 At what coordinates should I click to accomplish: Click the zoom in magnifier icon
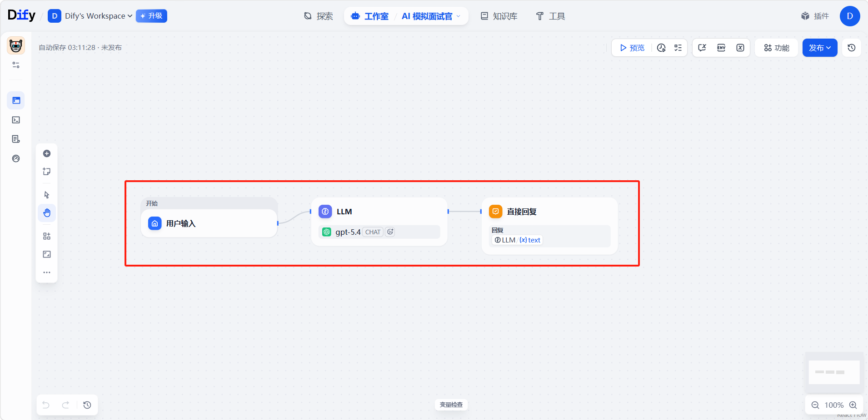pyautogui.click(x=853, y=405)
